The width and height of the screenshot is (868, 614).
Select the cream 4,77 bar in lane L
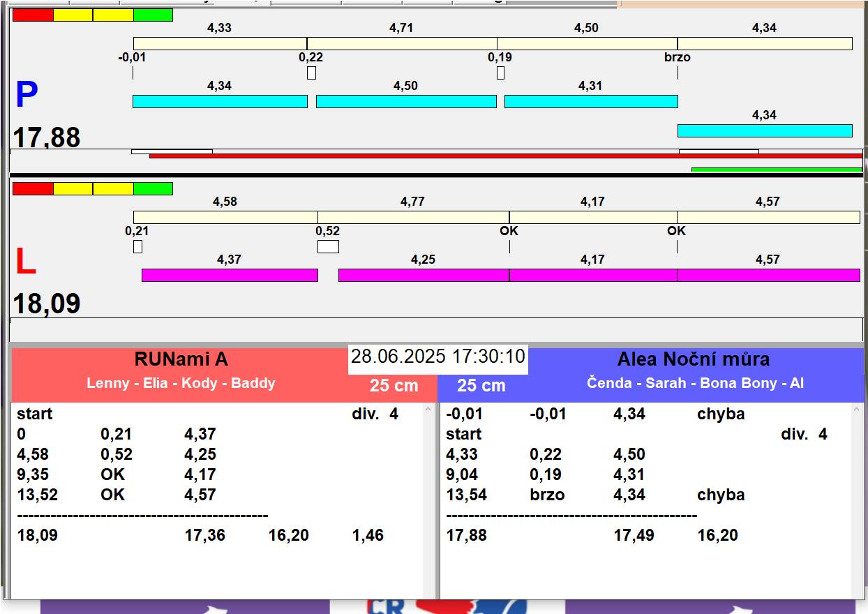[x=413, y=217]
